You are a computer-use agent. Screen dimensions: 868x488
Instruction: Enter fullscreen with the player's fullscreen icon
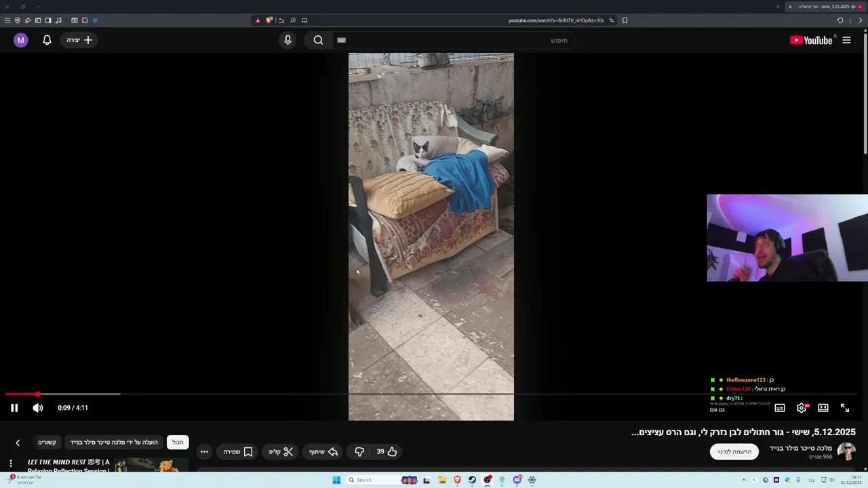point(845,408)
